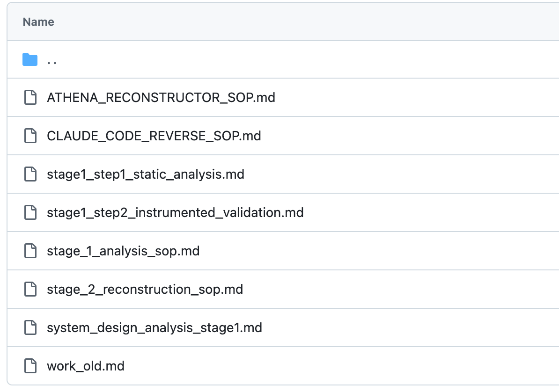This screenshot has height=392, width=559.
Task: Click the file icon beside CLAUDE_CODE_REVERSE_SOP.md
Action: pos(30,136)
